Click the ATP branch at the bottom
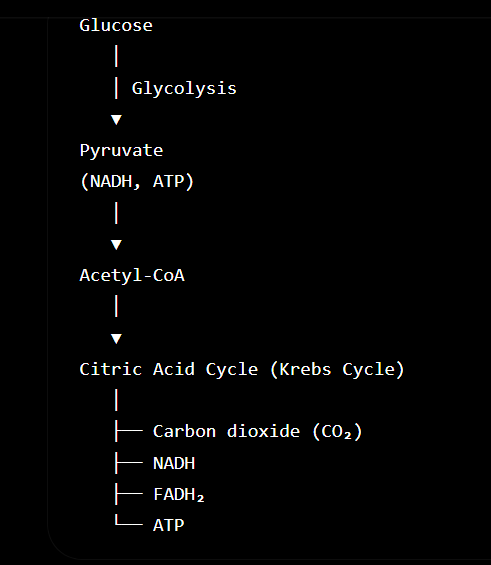491x565 pixels. tap(169, 525)
